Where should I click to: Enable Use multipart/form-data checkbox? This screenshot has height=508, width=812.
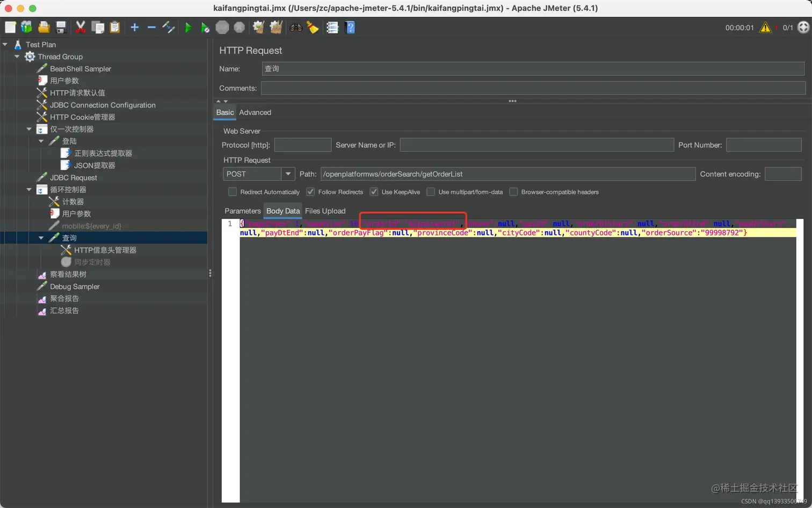[431, 192]
